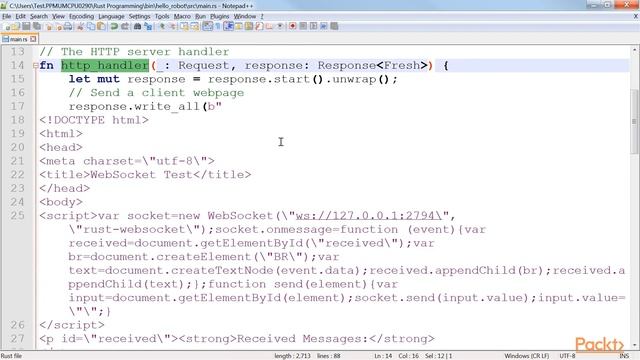Toggle file monitoring with the eye icon
640x360 pixels.
280,27
